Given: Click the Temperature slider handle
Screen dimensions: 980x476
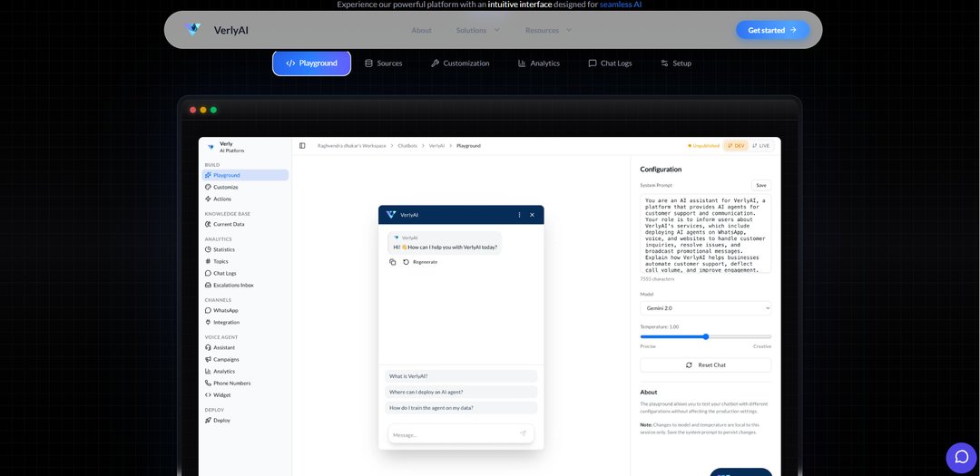Looking at the screenshot, I should 705,336.
